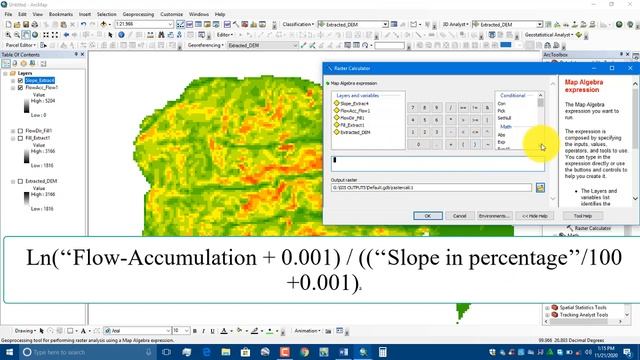Click Cancel in Raster Calculator

pos(459,216)
